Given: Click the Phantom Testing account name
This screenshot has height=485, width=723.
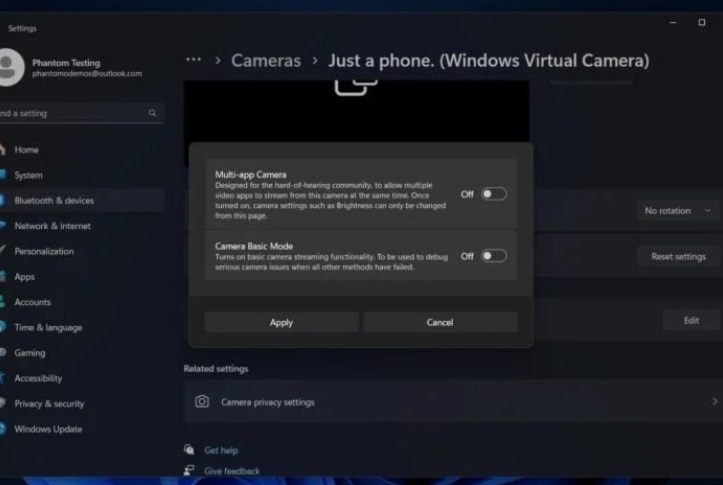Looking at the screenshot, I should 66,63.
